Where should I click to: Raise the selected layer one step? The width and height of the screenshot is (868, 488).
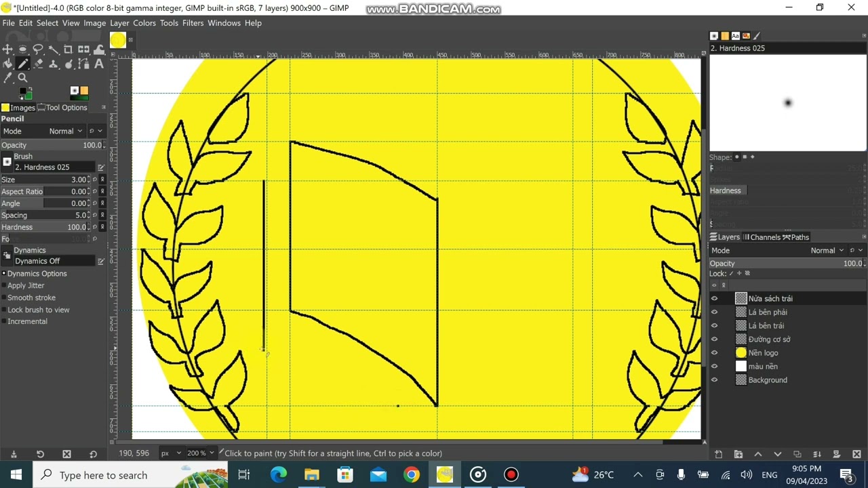click(757, 454)
